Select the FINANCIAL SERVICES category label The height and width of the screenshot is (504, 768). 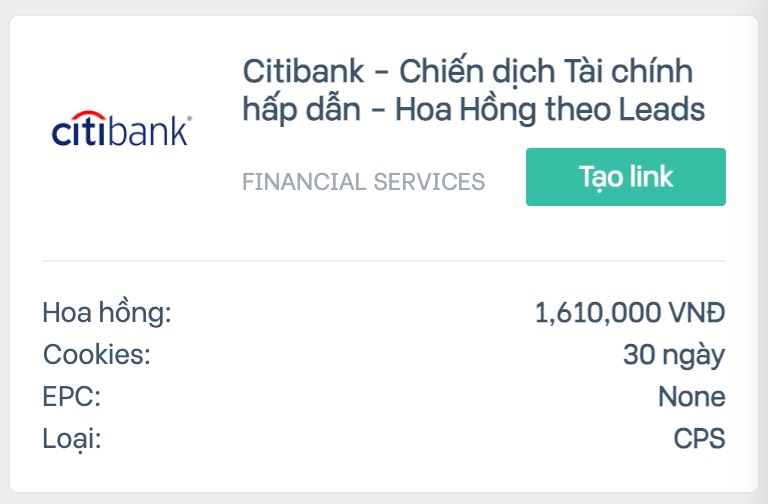click(x=363, y=182)
